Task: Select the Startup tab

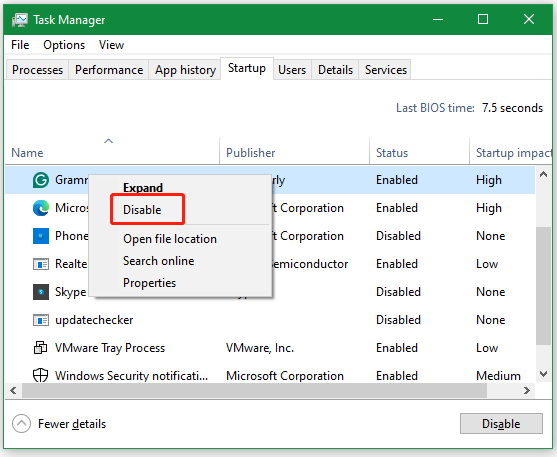Action: pyautogui.click(x=247, y=68)
